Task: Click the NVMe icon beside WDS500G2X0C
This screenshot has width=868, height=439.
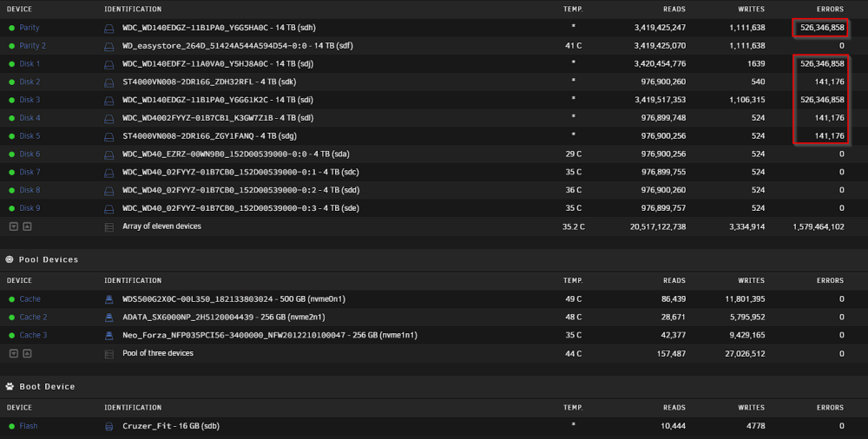Action: point(109,299)
